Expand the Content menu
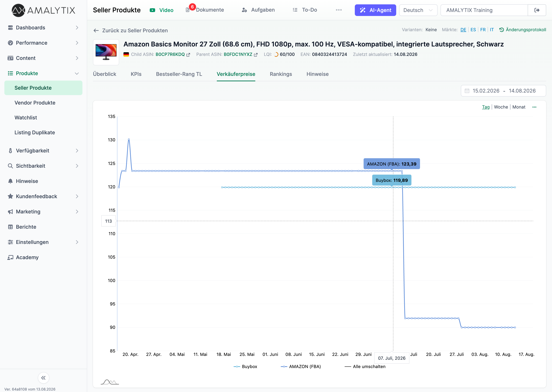Viewport: 552px width, 392px height. pos(43,58)
